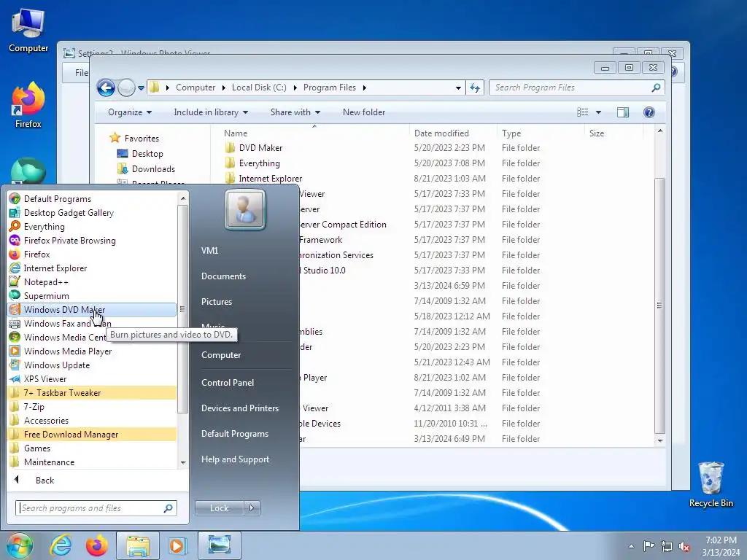Open Pictures from the Start menu
This screenshot has height=560, width=747.
pyautogui.click(x=216, y=302)
